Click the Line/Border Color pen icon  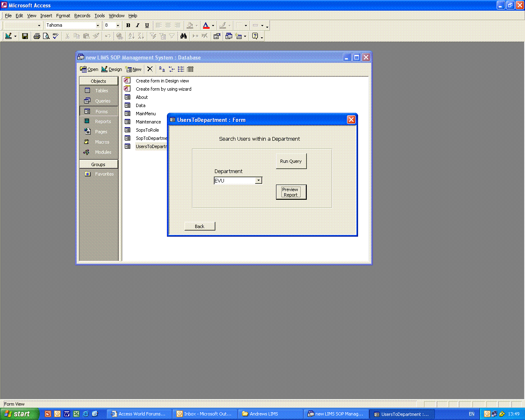pyautogui.click(x=222, y=25)
